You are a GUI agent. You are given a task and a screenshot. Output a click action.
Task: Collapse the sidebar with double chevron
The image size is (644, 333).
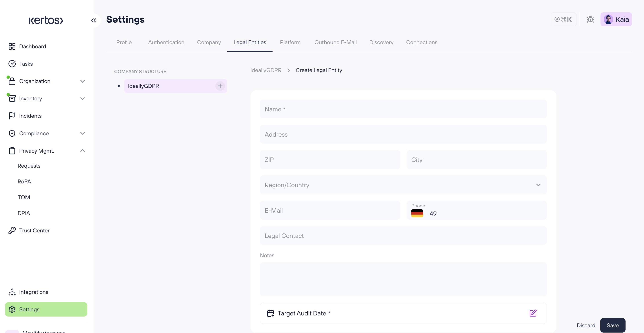[x=94, y=20]
